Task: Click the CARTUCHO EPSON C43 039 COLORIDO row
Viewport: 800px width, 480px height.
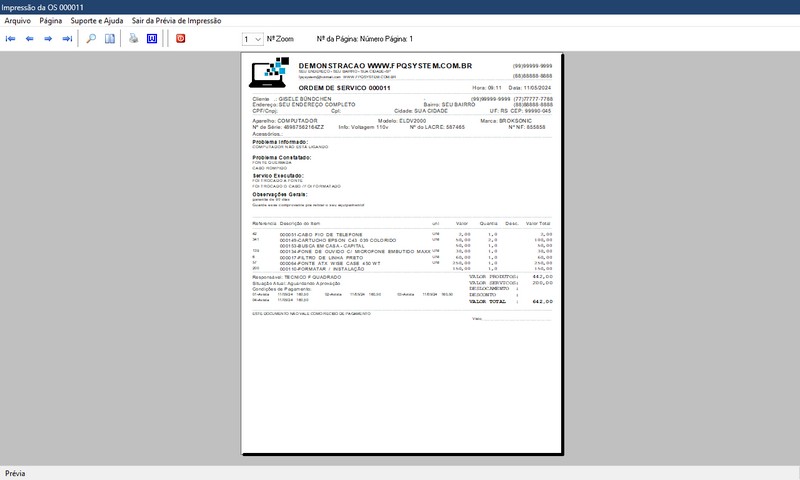Action: click(x=402, y=240)
